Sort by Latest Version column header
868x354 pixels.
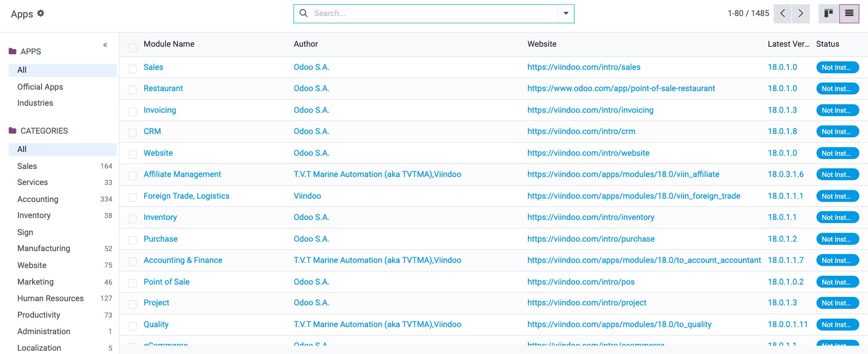[788, 44]
